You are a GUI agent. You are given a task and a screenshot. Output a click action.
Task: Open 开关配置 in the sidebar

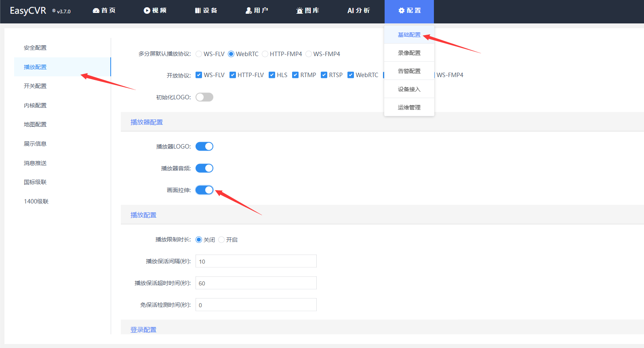(x=62, y=86)
